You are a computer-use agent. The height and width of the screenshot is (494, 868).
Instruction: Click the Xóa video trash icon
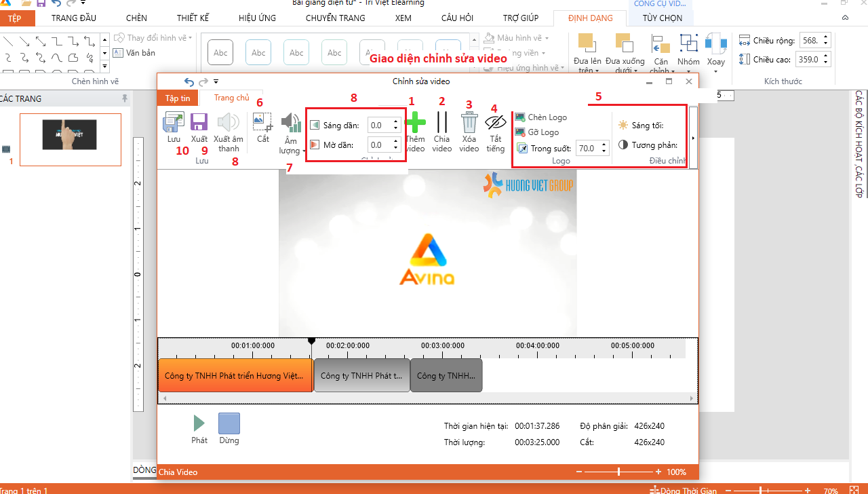(x=469, y=123)
